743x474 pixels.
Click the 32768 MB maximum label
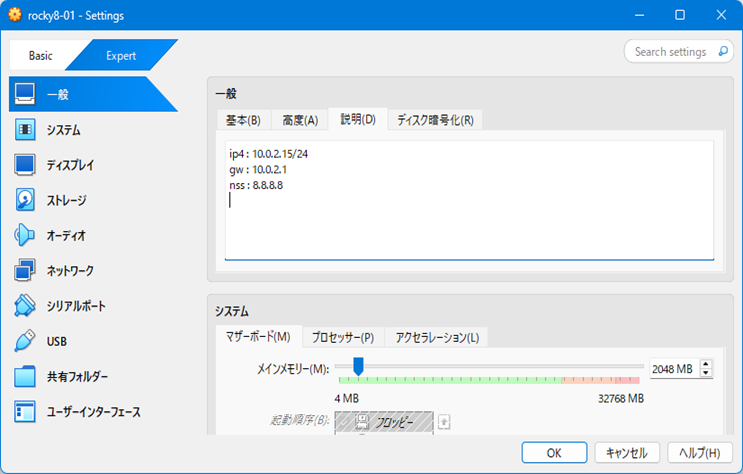[621, 398]
